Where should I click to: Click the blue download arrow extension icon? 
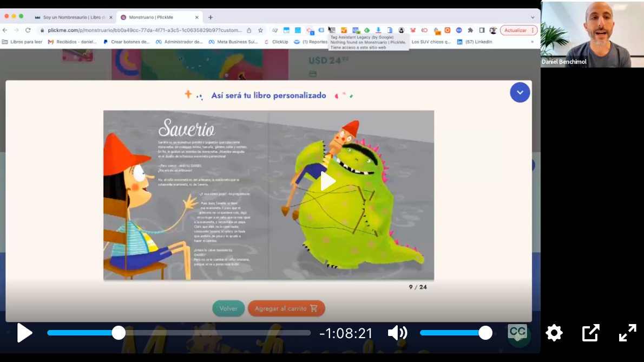[378, 30]
